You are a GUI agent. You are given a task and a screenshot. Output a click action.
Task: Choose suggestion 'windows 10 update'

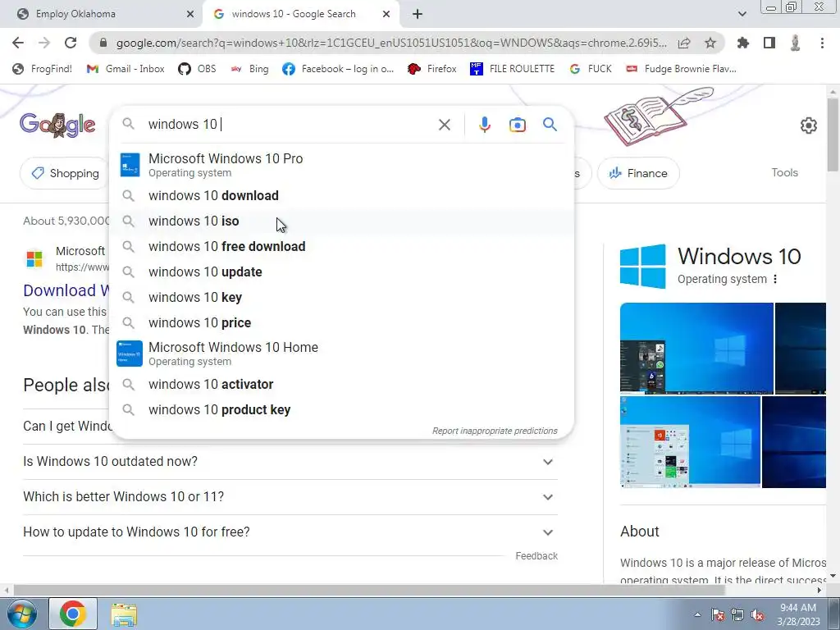pyautogui.click(x=341, y=272)
